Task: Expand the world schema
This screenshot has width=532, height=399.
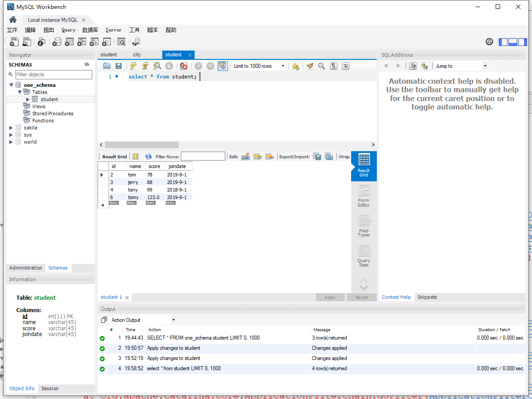Action: tap(12, 142)
